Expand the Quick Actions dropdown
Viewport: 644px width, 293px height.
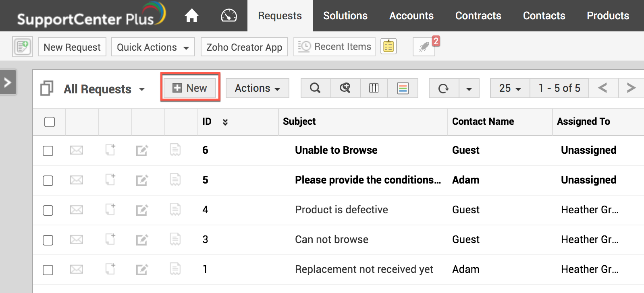point(153,47)
